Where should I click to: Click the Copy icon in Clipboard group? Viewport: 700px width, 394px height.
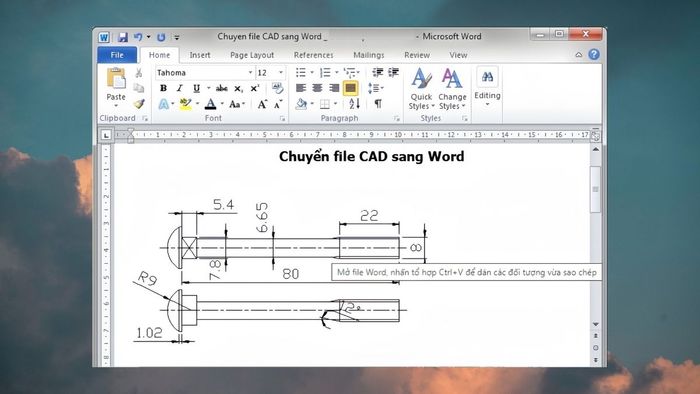click(139, 88)
